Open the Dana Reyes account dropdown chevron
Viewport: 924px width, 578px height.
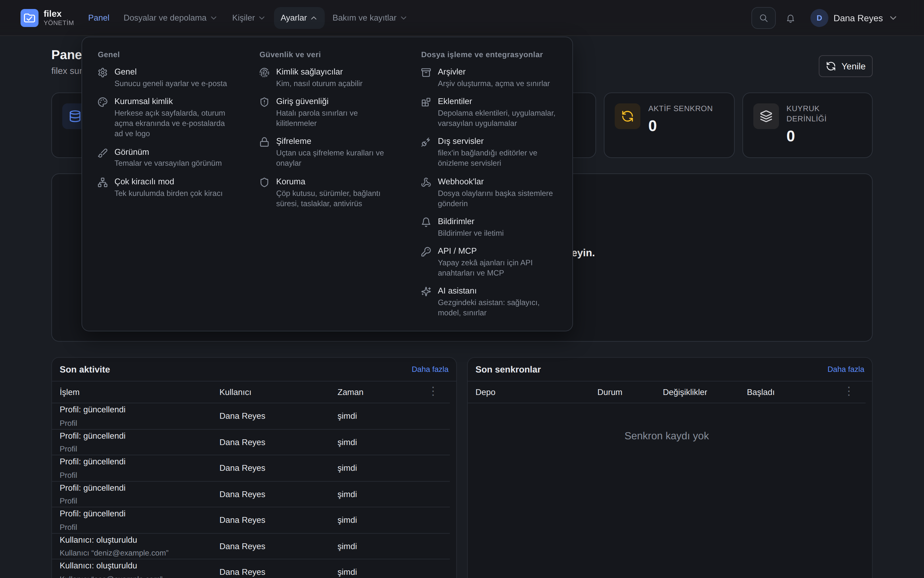click(893, 18)
